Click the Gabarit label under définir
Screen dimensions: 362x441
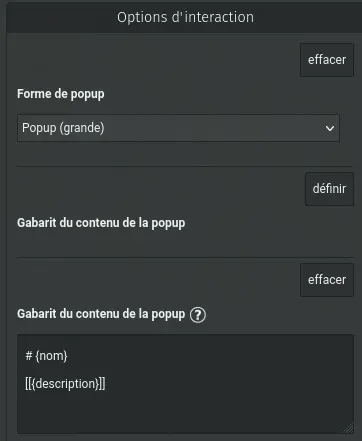(101, 223)
